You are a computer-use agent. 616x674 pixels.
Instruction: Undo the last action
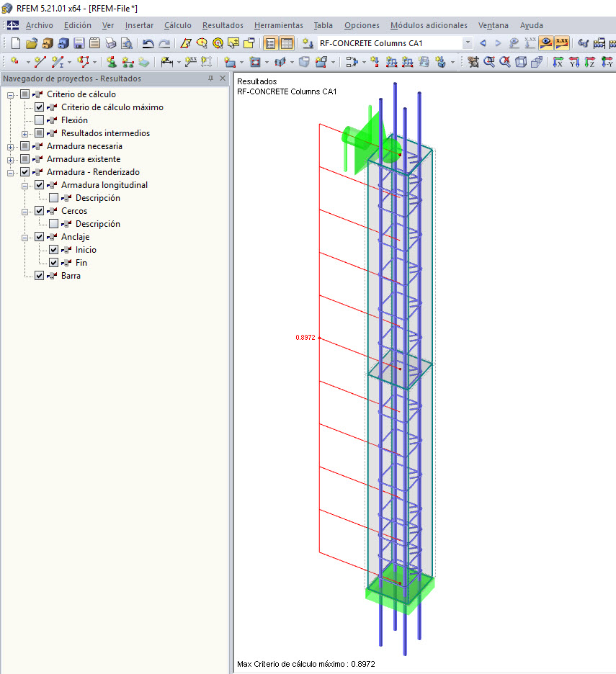[x=148, y=43]
